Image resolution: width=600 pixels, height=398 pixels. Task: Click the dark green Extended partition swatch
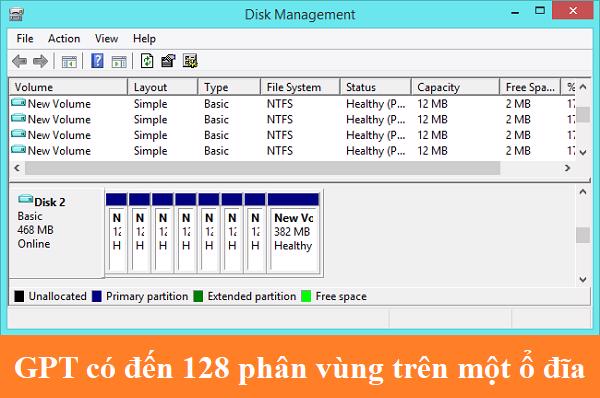click(x=198, y=296)
